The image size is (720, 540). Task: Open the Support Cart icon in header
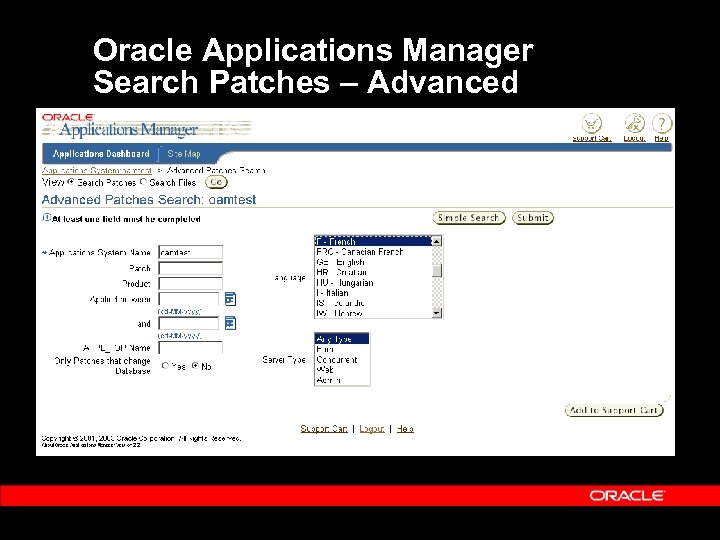point(591,124)
